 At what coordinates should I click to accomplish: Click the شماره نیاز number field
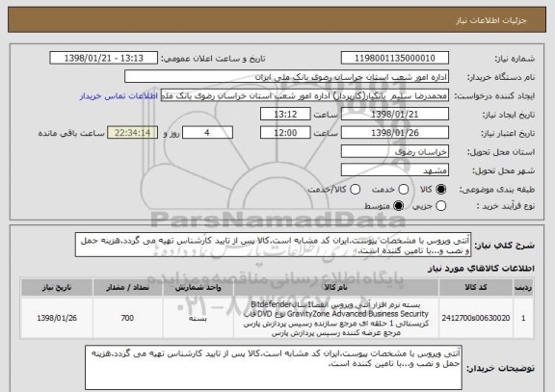tap(395, 58)
